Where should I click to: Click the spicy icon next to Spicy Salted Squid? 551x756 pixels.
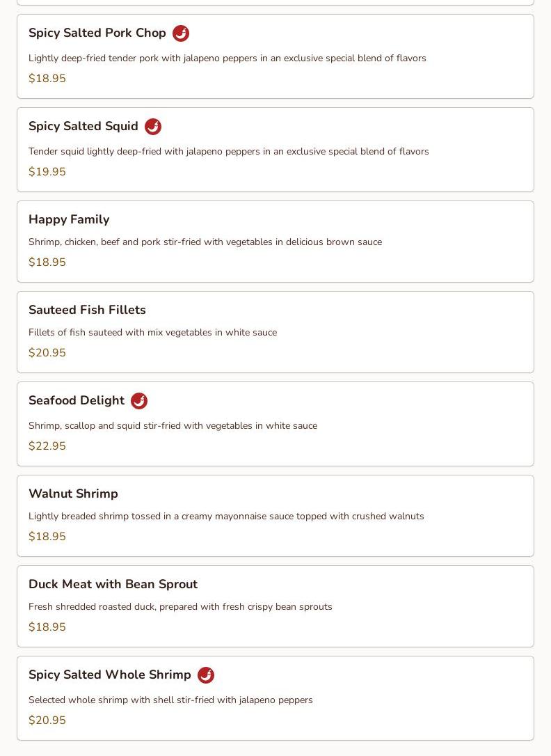click(153, 127)
